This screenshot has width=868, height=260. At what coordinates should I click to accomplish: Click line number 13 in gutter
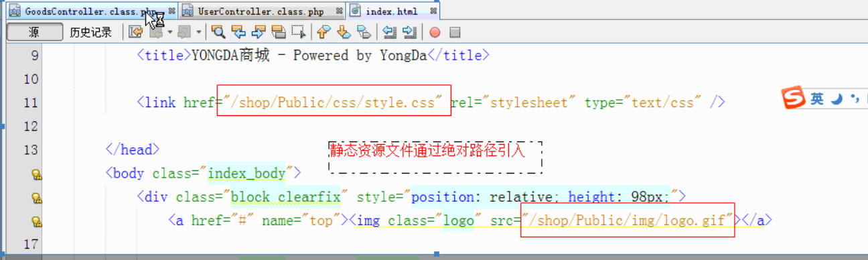pyautogui.click(x=31, y=149)
